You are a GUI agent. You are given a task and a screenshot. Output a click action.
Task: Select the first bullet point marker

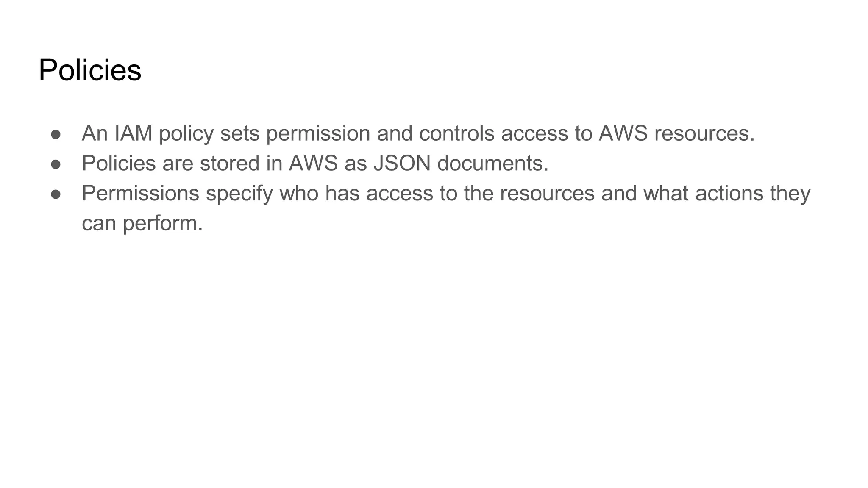tap(56, 134)
